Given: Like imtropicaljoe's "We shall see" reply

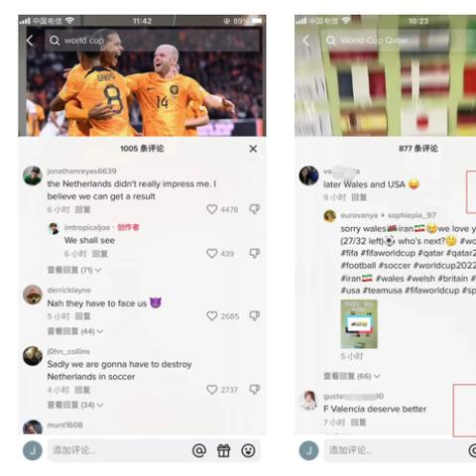Looking at the screenshot, I should [212, 254].
